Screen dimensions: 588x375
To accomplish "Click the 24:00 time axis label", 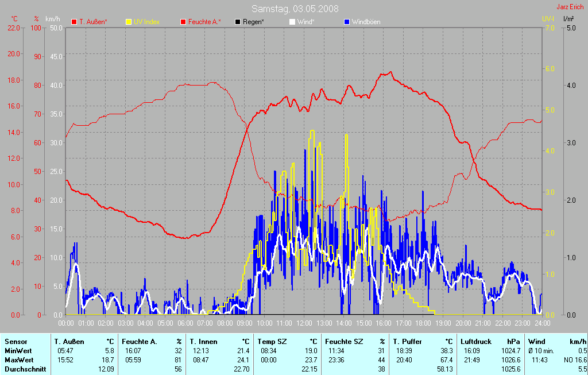I will click(542, 323).
